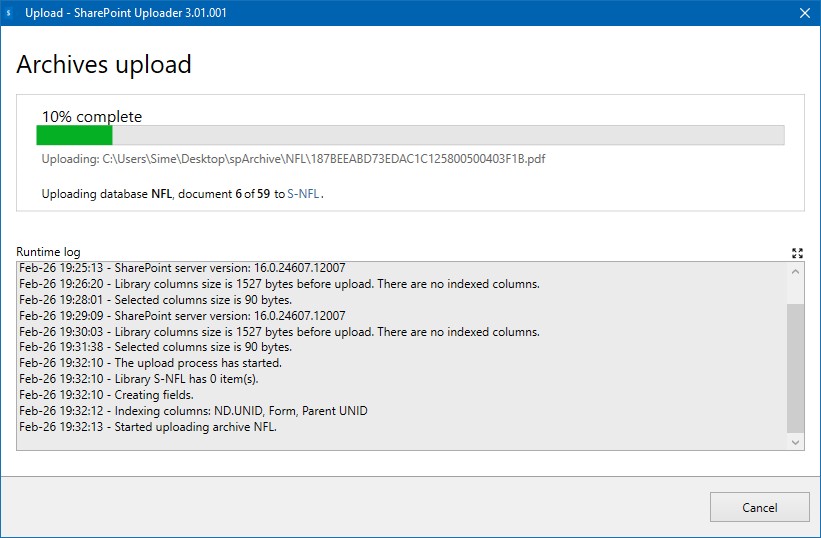
Task: Click the 19:25:13 SharePoint server version entry
Action: pyautogui.click(x=182, y=268)
